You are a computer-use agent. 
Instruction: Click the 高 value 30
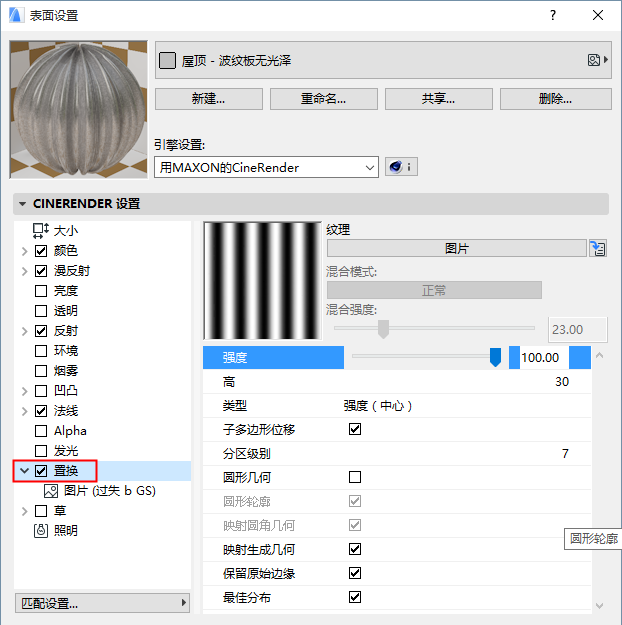(562, 381)
